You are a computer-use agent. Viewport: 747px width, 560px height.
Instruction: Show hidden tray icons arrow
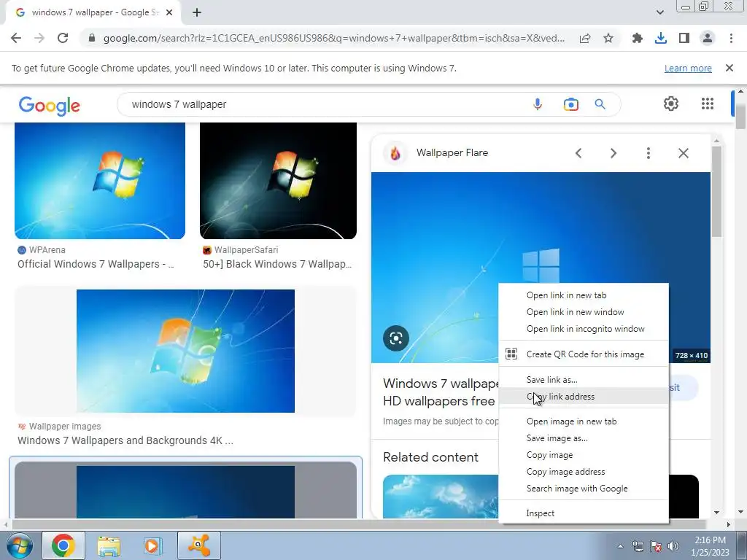coord(620,546)
